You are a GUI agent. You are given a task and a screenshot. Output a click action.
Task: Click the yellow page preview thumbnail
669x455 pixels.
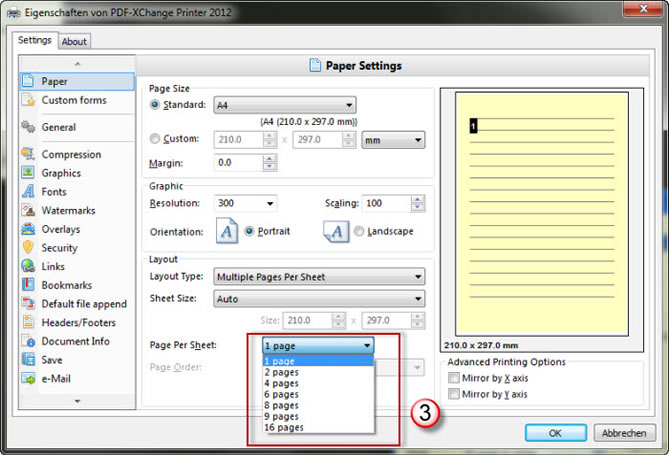(541, 214)
